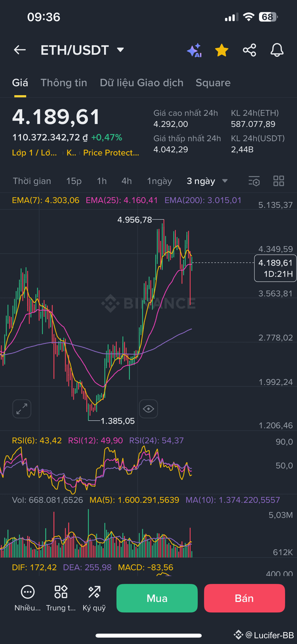Select the 4h timeframe

tap(127, 181)
